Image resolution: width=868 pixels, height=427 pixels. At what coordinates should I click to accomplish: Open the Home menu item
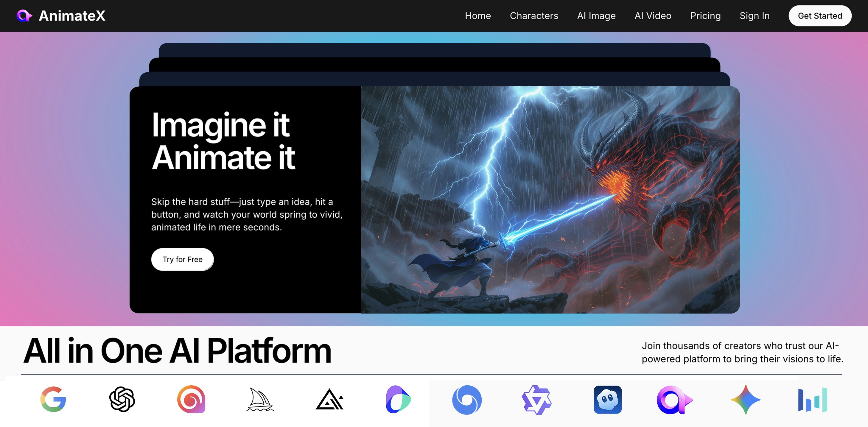(477, 16)
